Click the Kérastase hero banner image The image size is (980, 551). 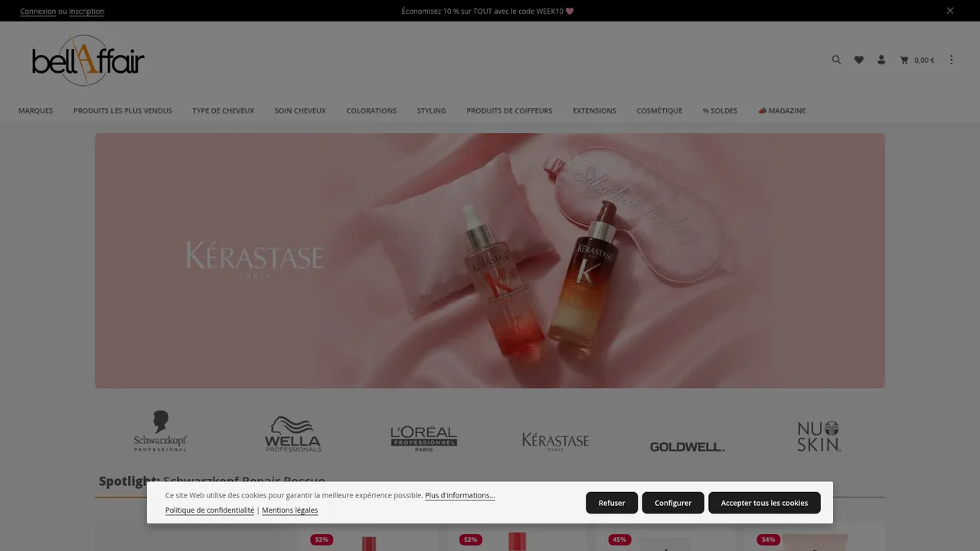pyautogui.click(x=490, y=260)
